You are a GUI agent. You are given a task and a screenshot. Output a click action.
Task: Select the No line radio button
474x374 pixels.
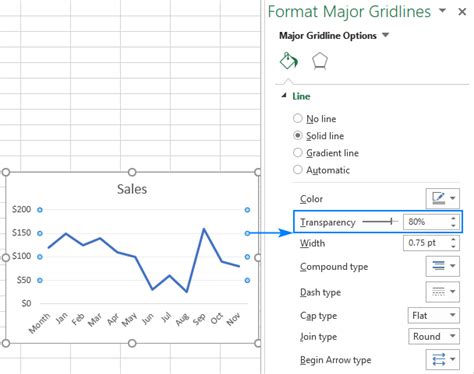pyautogui.click(x=297, y=118)
